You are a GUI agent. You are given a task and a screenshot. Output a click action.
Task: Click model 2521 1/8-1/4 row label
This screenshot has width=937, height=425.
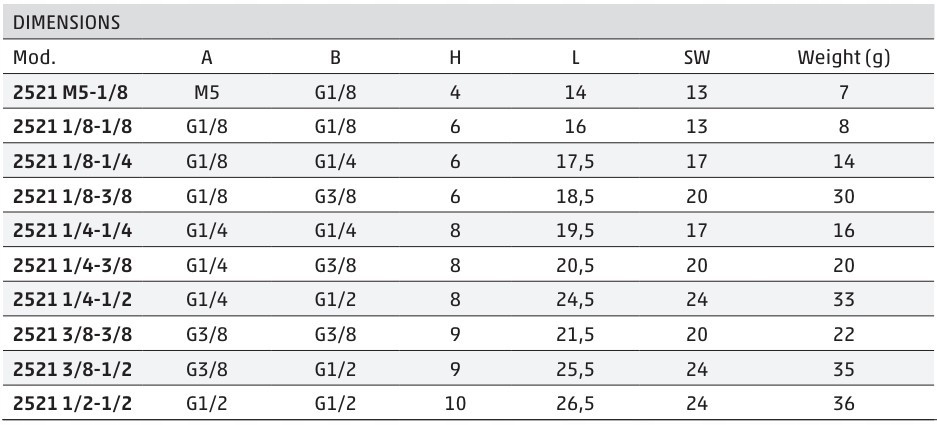[x=72, y=162]
